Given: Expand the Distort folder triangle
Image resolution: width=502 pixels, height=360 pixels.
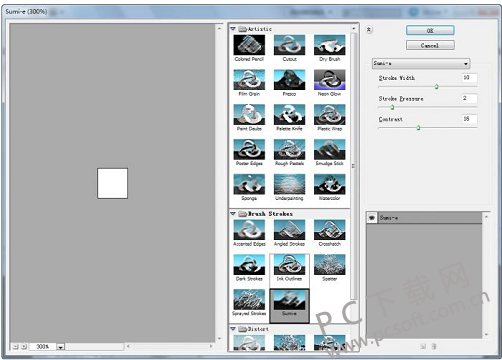Looking at the screenshot, I should [233, 329].
